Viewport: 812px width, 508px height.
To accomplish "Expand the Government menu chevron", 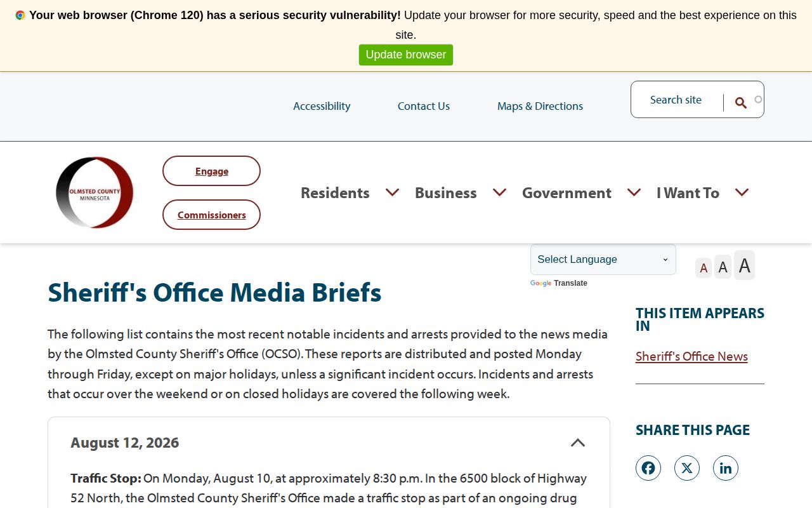I will coord(634,192).
